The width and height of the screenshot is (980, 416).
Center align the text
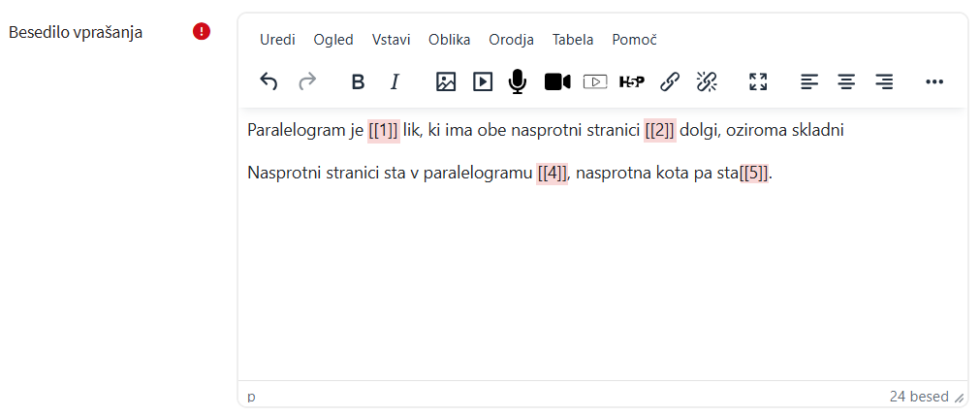point(846,82)
